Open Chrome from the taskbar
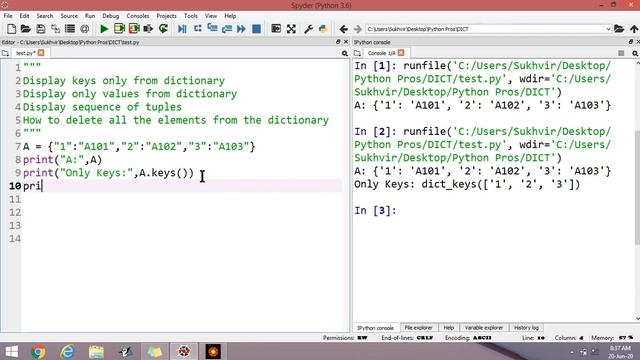This screenshot has width=640, height=360. pos(38,351)
